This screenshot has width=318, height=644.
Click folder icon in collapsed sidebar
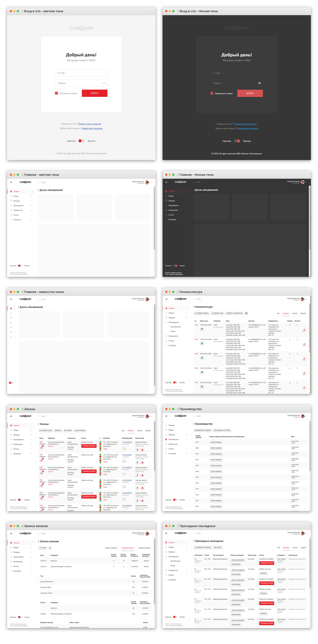(x=11, y=313)
